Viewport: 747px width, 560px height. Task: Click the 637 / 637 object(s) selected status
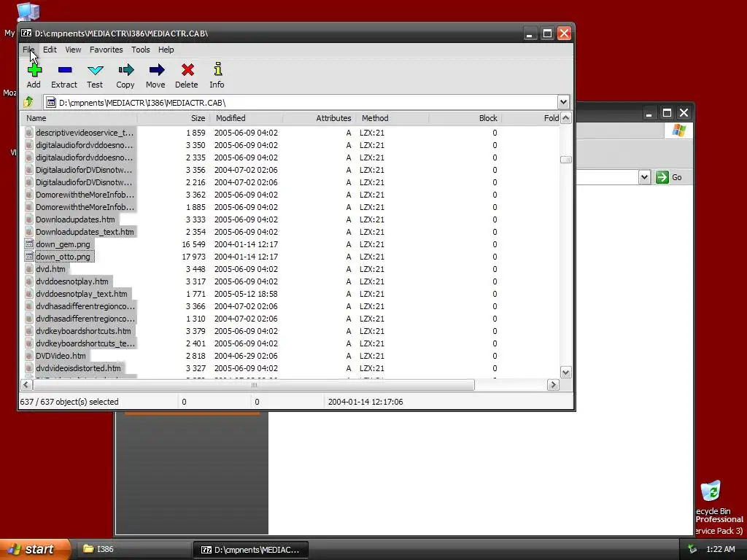click(x=69, y=402)
